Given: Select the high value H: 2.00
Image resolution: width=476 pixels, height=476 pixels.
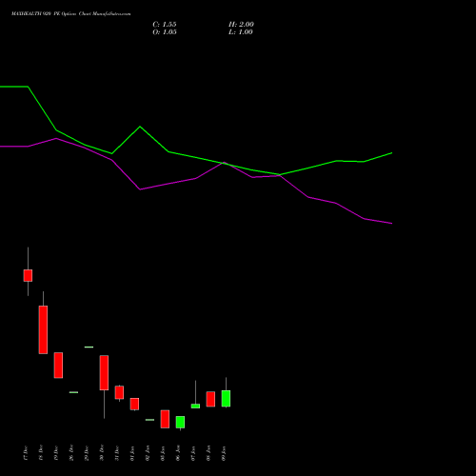Looking at the screenshot, I should pos(241,25).
